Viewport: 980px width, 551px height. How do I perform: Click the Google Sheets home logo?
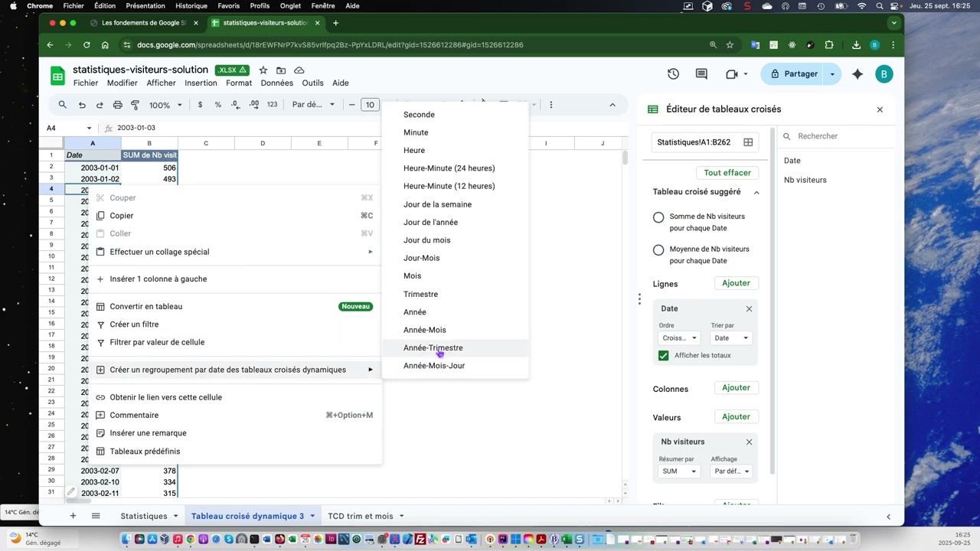coord(58,76)
